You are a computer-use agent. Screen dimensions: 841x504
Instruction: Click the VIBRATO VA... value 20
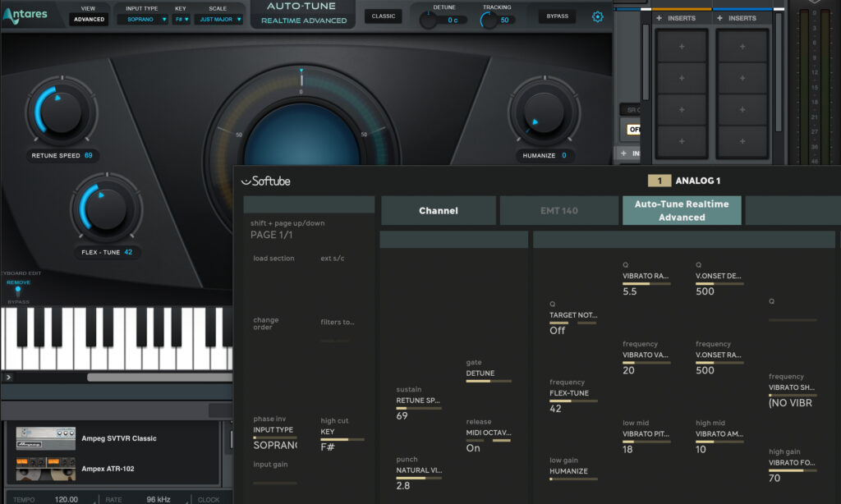pos(628,370)
